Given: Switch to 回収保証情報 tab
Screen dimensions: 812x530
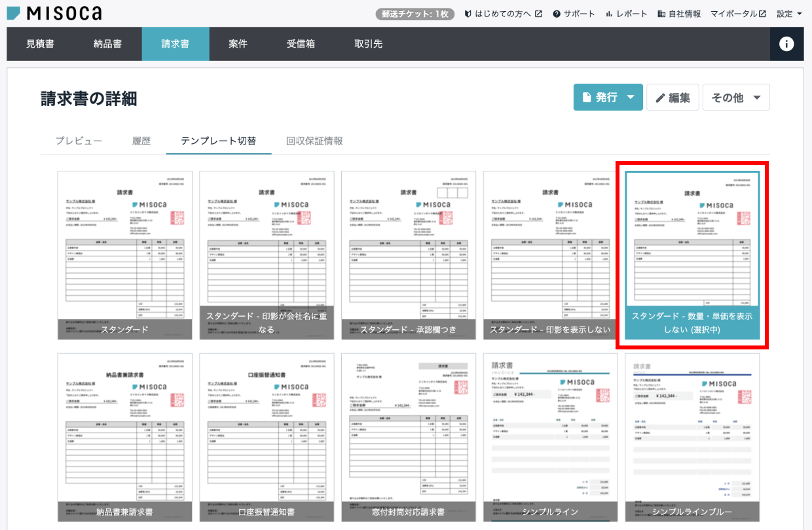Looking at the screenshot, I should click(x=314, y=141).
